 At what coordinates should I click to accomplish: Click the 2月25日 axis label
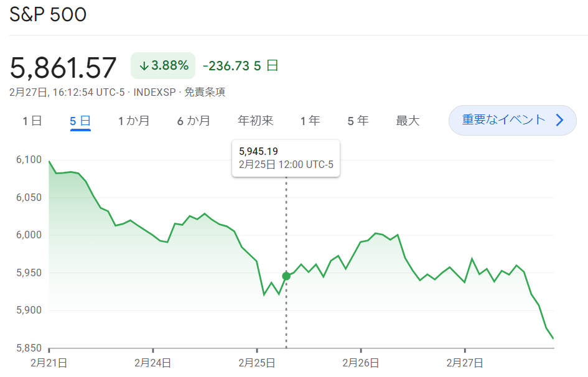(257, 363)
